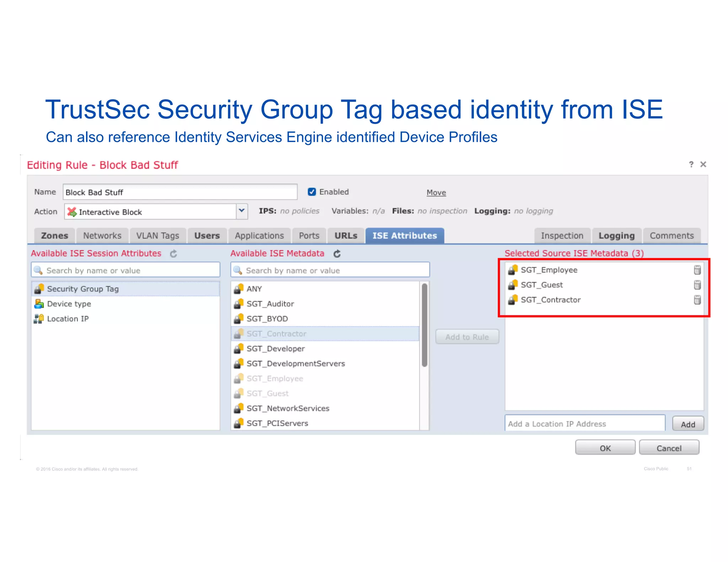Click tag icon beside selected SGT_Employee
Image resolution: width=728 pixels, height=562 pixels.
point(513,270)
